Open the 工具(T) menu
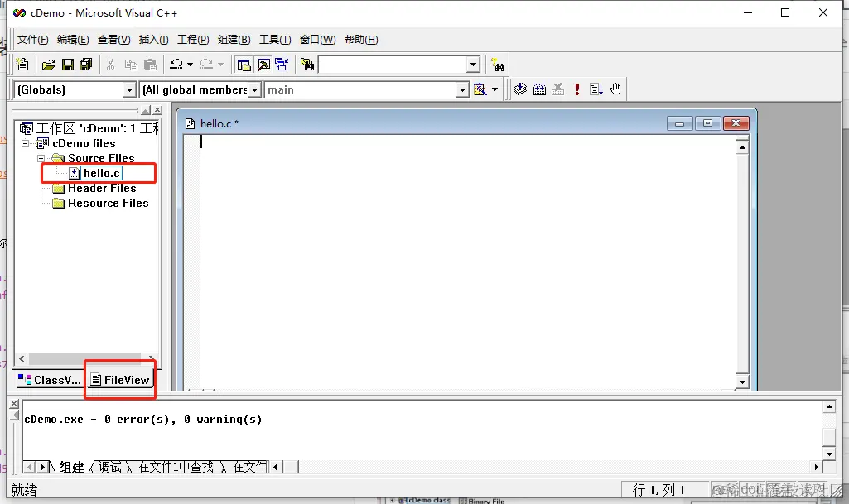 point(274,40)
